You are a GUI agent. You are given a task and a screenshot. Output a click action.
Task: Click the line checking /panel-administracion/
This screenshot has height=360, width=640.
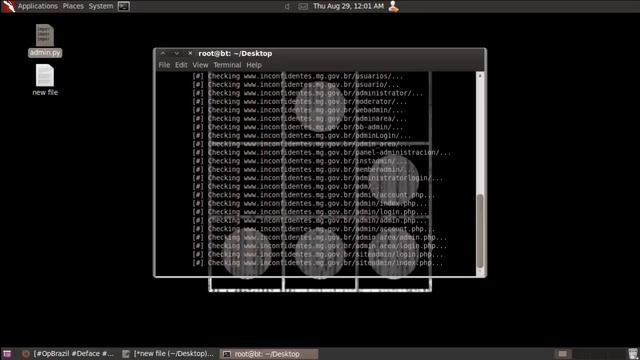click(x=322, y=153)
